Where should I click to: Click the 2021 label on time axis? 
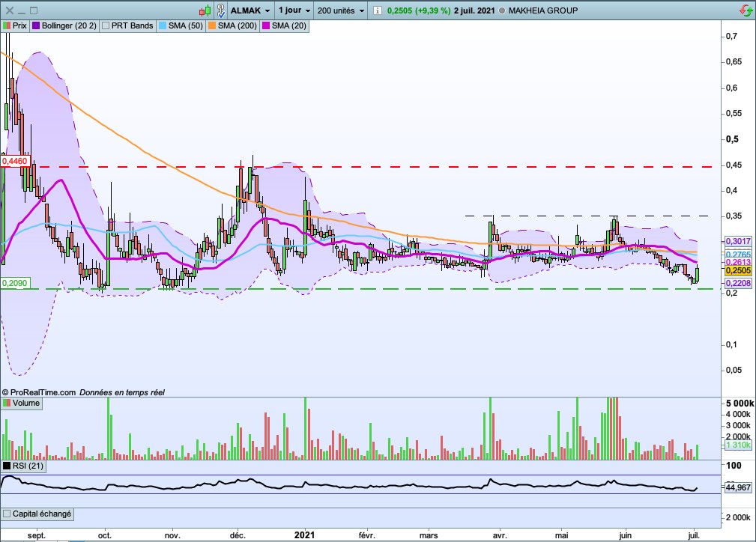304,535
